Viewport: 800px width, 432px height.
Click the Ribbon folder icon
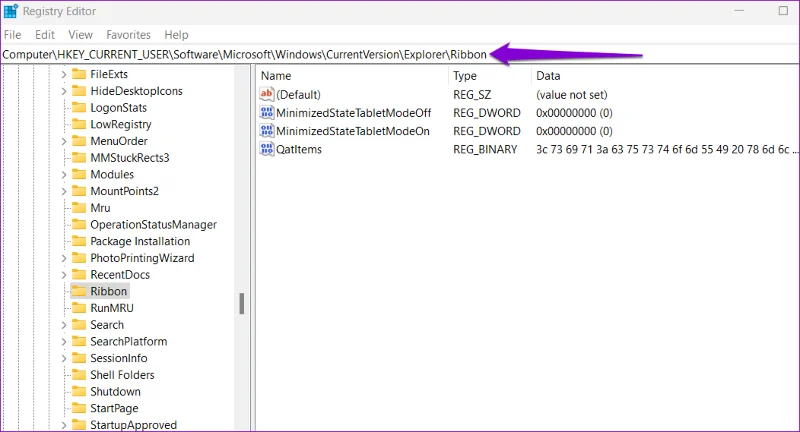tap(79, 291)
